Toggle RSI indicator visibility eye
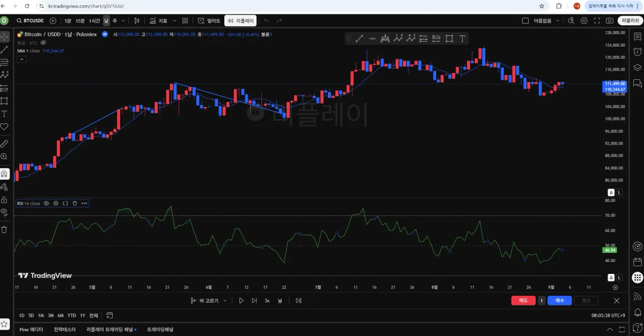The height and width of the screenshot is (336, 644). tap(47, 204)
